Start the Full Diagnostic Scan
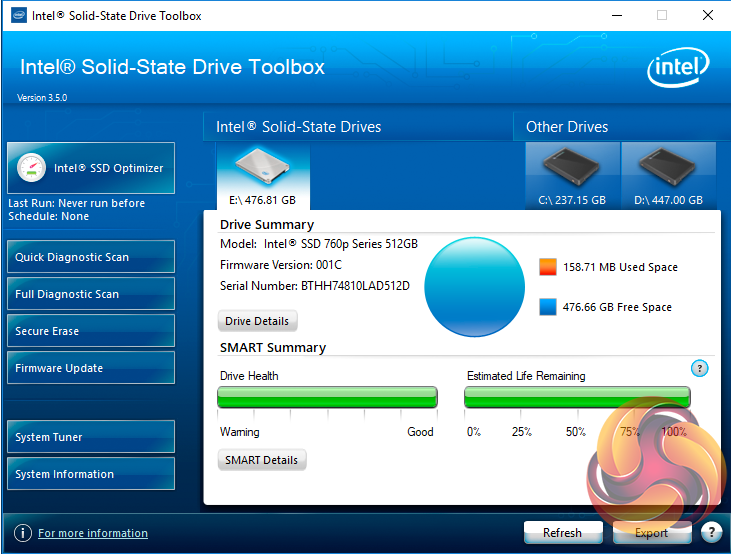The image size is (733, 554). (91, 294)
